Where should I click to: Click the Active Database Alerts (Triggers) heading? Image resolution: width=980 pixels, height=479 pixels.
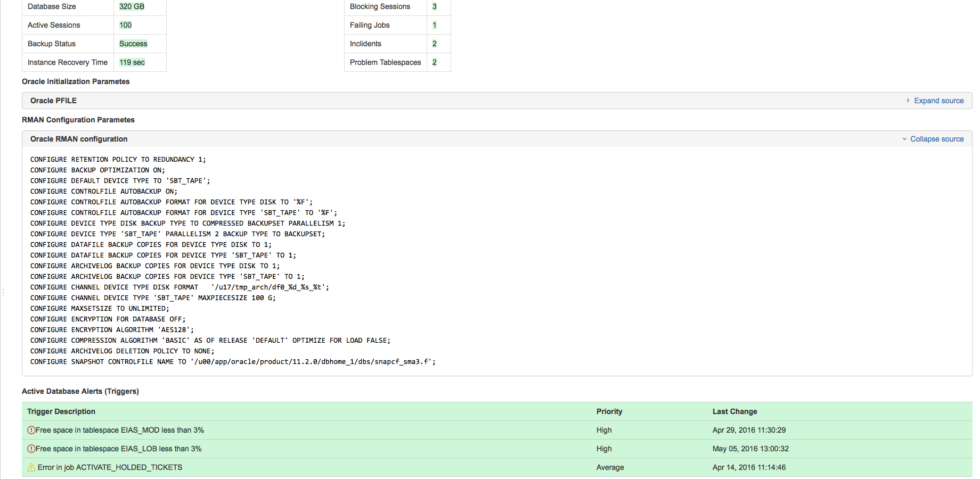tap(80, 391)
